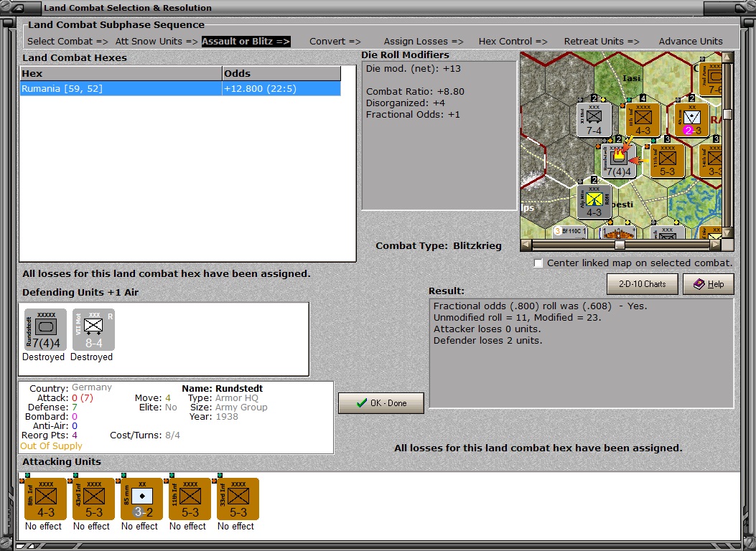Click the 2-3 paratroop unit on map
The image size is (756, 551).
point(692,119)
